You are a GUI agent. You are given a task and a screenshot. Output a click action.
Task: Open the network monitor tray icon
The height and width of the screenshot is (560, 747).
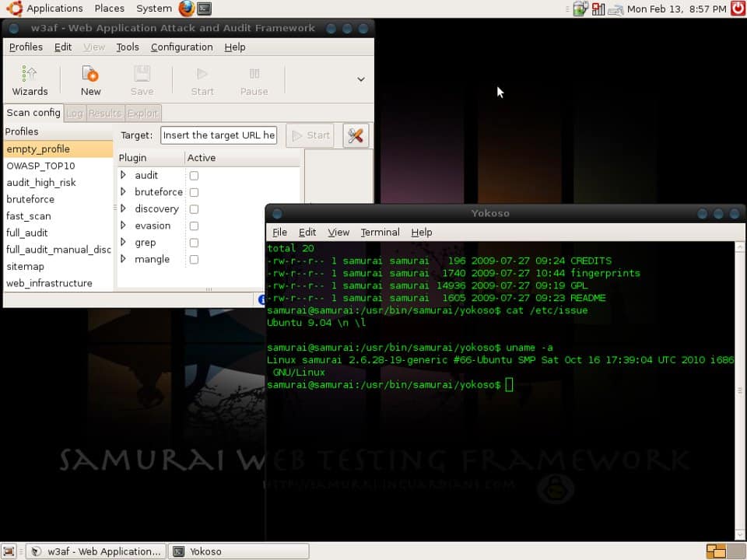(x=598, y=9)
